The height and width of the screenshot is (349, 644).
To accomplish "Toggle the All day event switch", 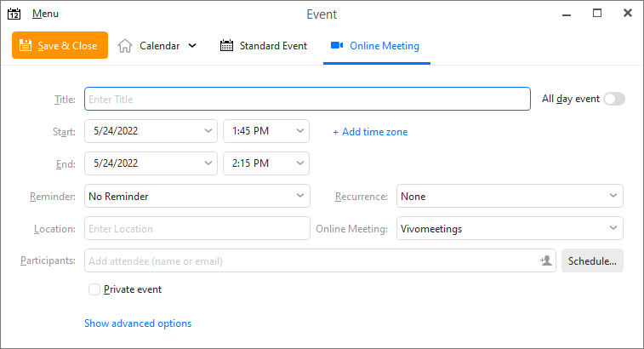I will tap(614, 99).
